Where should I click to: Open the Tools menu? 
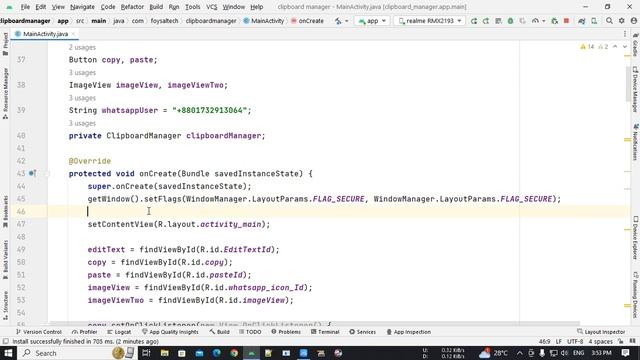(192, 7)
